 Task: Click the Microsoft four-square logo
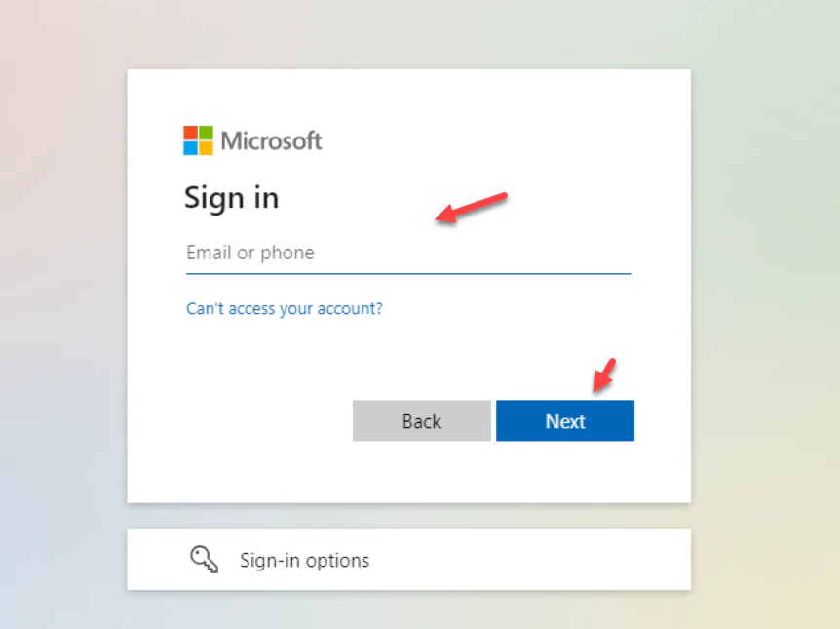click(x=198, y=140)
